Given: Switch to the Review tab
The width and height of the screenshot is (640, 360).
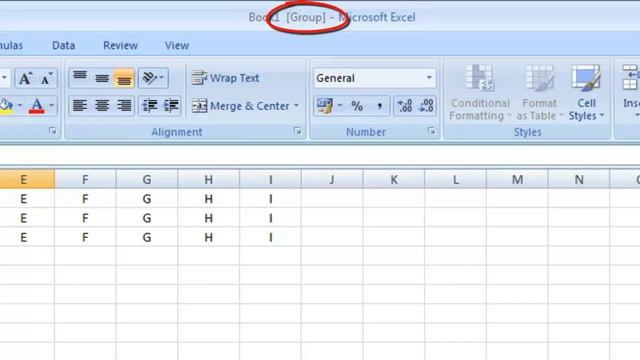Looking at the screenshot, I should coord(120,45).
